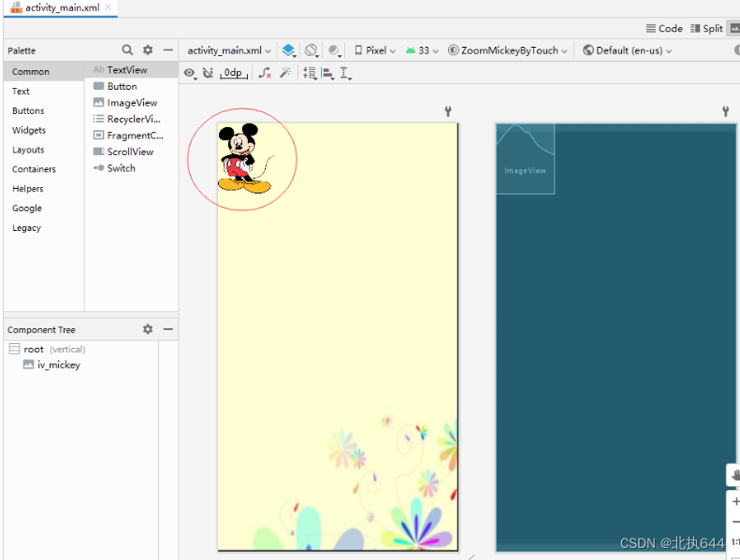Search the Palette with magnifier icon
740x560 pixels.
click(127, 50)
